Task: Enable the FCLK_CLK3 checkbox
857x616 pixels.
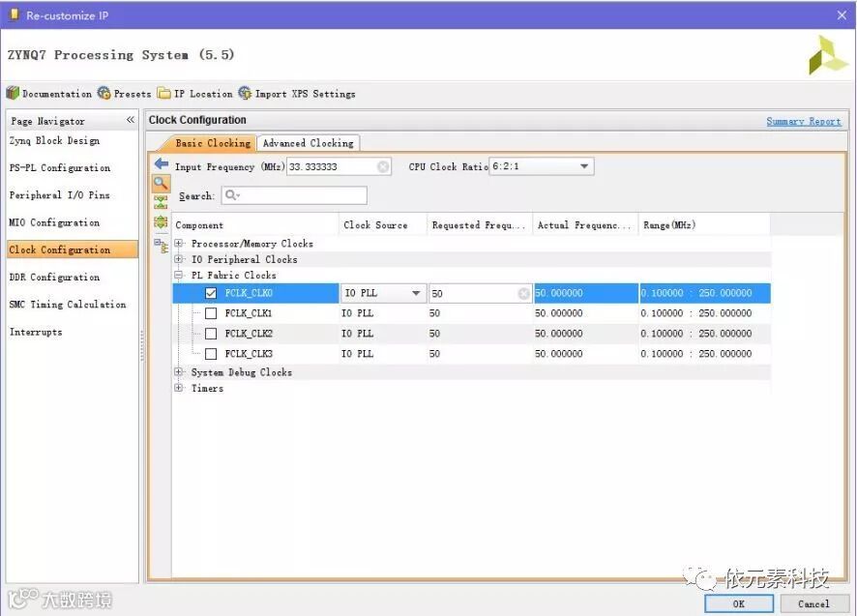Action: pos(211,354)
